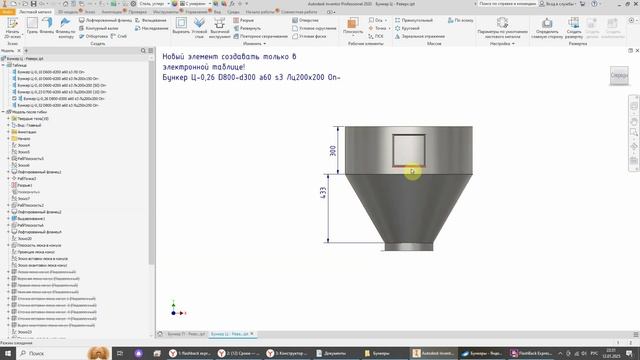The width and height of the screenshot is (640, 360).
Task: Open the fx parameters icon
Action: pyautogui.click(x=232, y=4)
